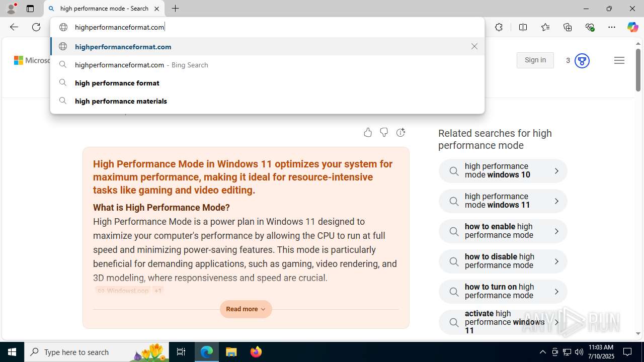Toggle the Split screen icon
644x362 pixels.
coord(523,27)
